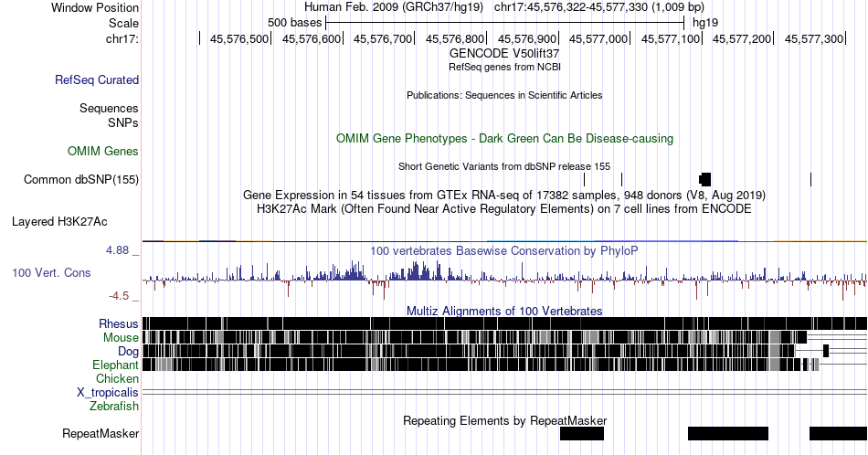This screenshot has width=868, height=455.
Task: Click the widest middle RepeatMasker block
Action: [x=728, y=433]
